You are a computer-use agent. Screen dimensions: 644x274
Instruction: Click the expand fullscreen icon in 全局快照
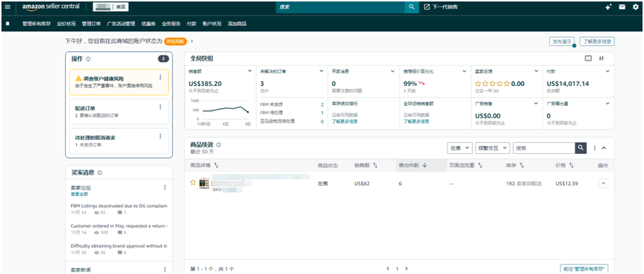click(x=588, y=59)
